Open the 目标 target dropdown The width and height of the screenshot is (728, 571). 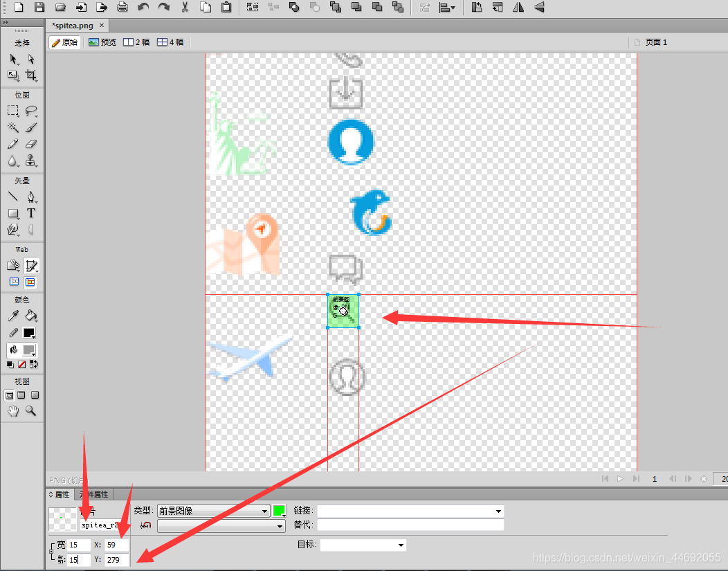coord(363,545)
